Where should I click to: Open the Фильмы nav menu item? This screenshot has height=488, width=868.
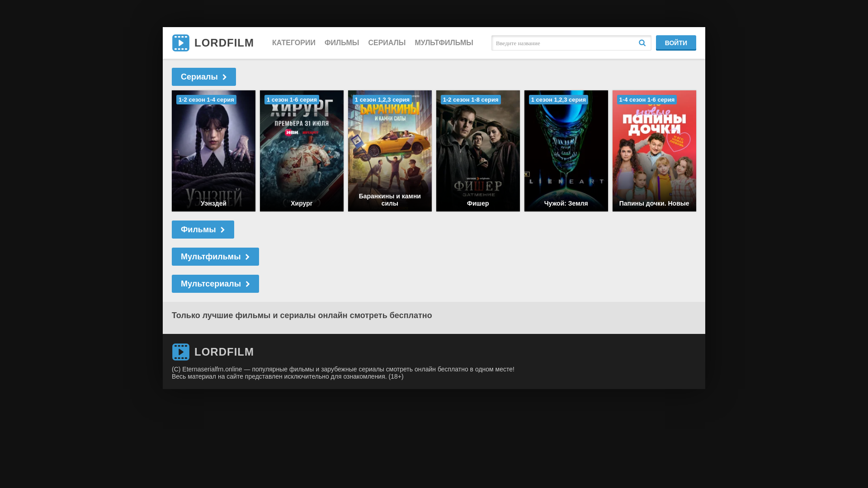tap(342, 43)
